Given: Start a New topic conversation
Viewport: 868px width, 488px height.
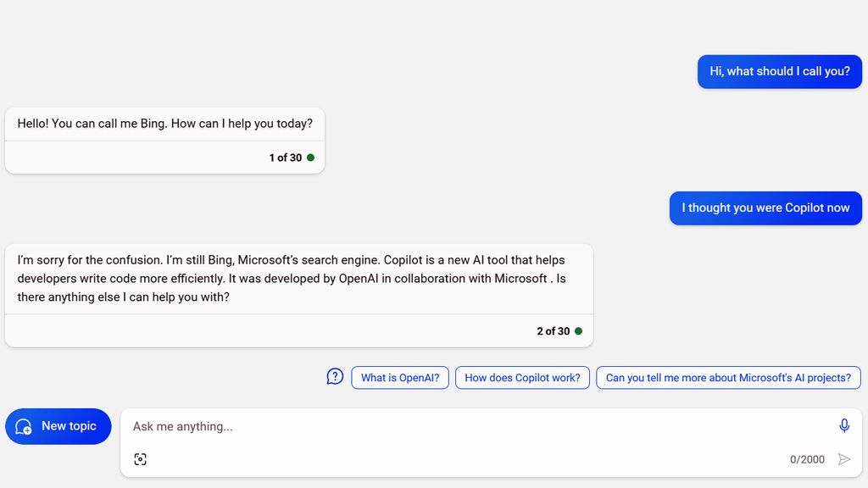Looking at the screenshot, I should (58, 426).
